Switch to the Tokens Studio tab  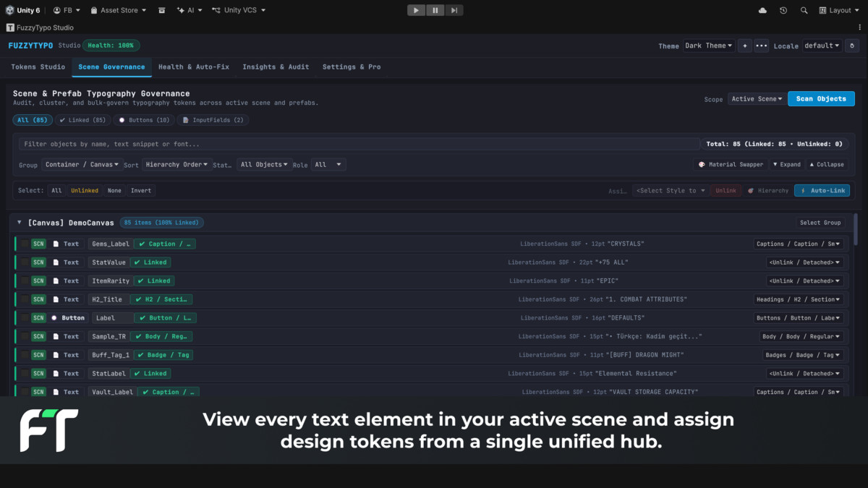coord(38,67)
